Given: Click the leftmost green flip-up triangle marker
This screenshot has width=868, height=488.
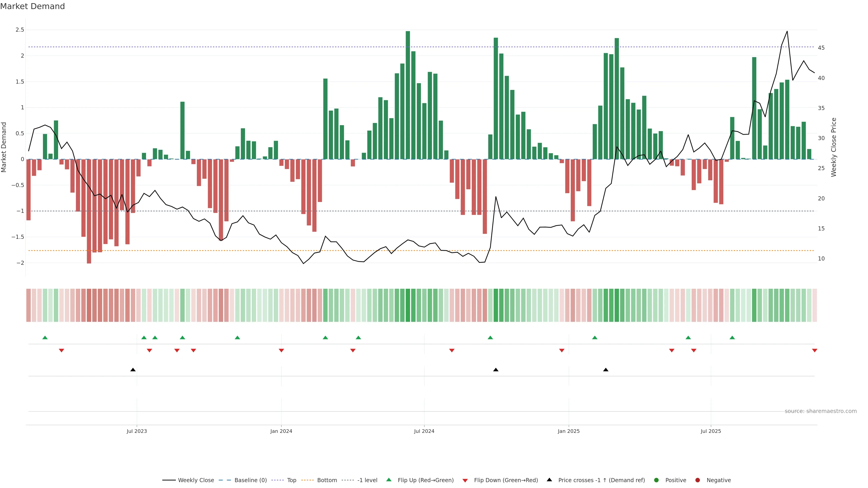Looking at the screenshot, I should (x=45, y=338).
